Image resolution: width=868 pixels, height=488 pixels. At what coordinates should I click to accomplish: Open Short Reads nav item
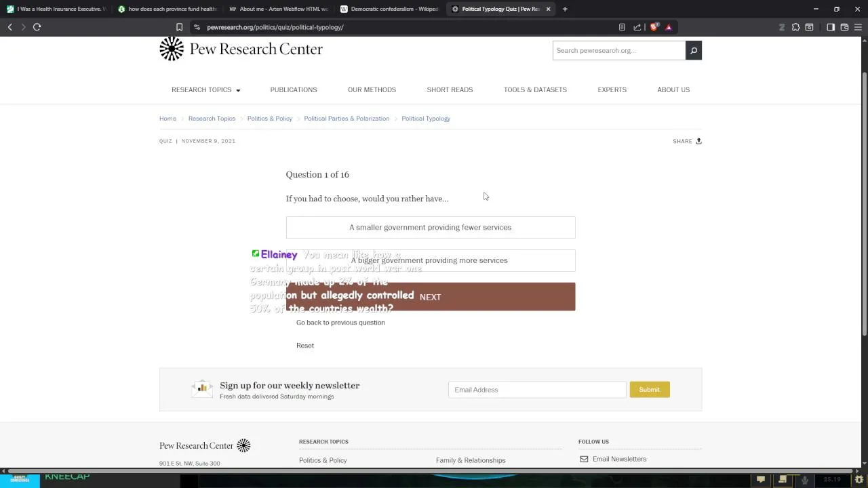450,89
